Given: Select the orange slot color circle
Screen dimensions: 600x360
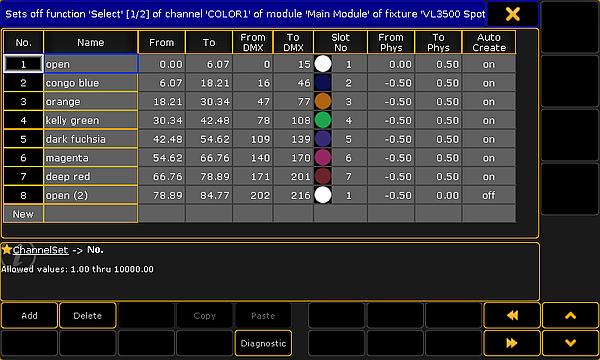Looking at the screenshot, I should coord(323,101).
